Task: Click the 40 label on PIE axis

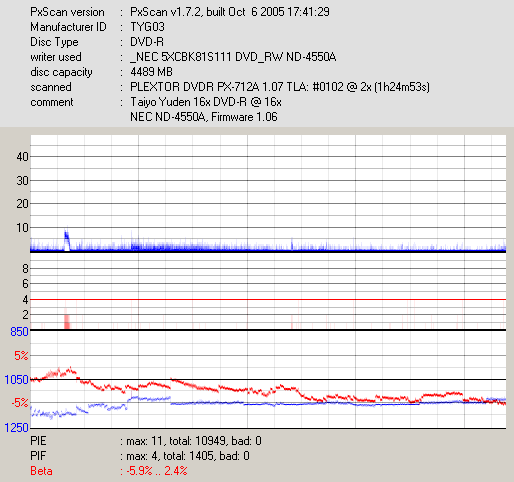Action: tap(22, 156)
